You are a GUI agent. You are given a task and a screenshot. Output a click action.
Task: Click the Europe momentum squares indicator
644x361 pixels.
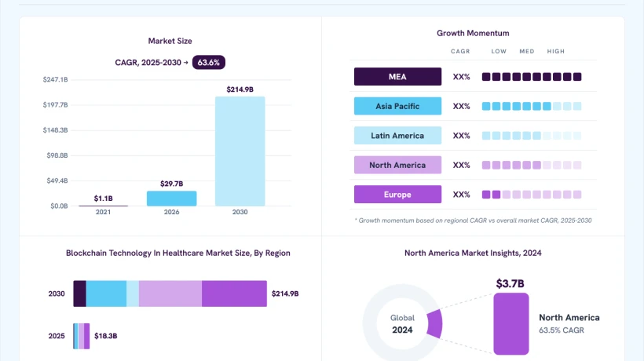point(532,195)
